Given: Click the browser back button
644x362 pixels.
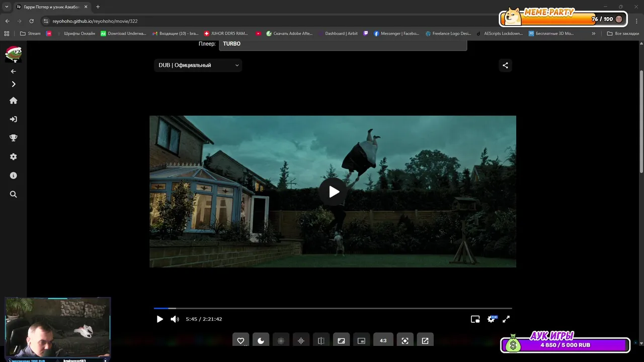Looking at the screenshot, I should [7, 21].
